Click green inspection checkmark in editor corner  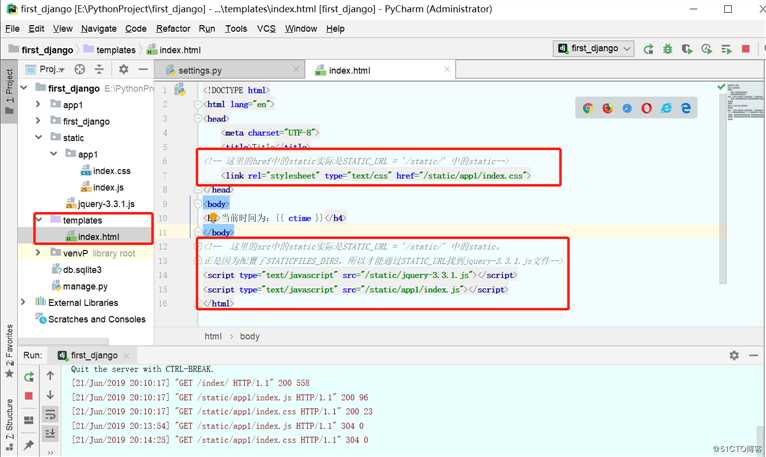721,87
